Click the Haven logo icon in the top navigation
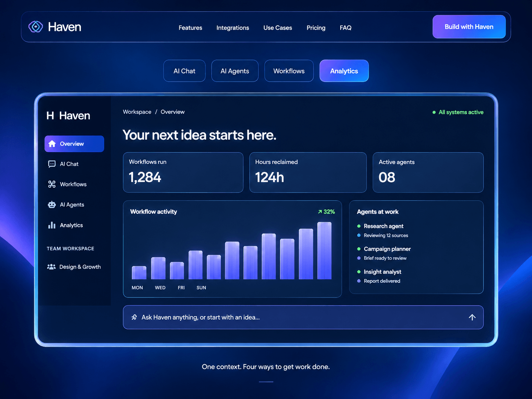The width and height of the screenshot is (532, 399). click(36, 27)
